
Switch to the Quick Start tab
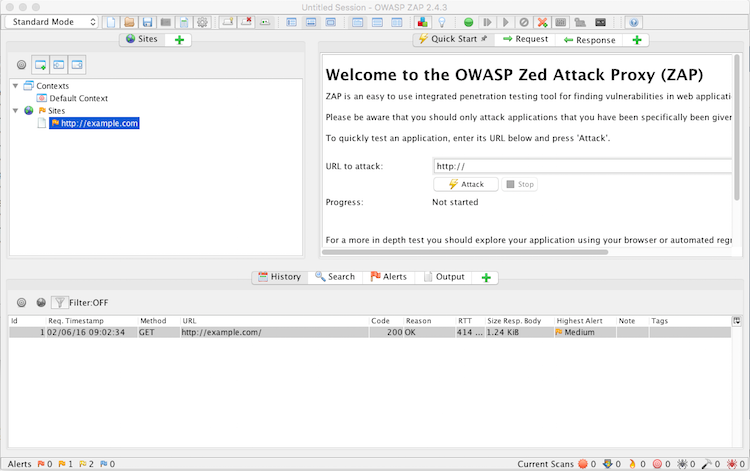point(453,39)
